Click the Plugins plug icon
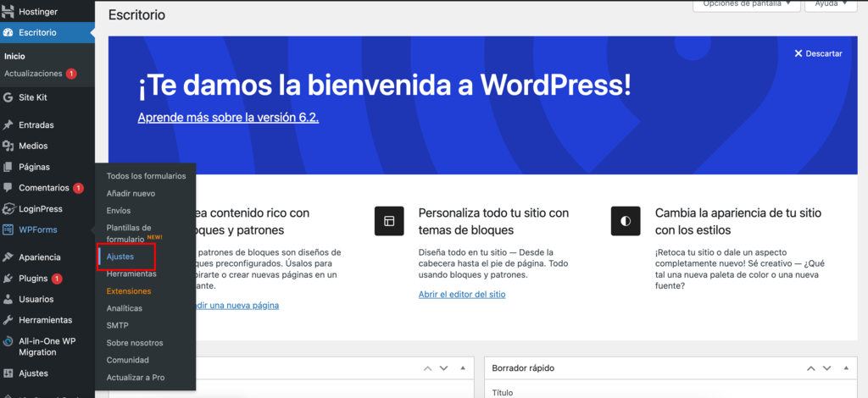 tap(8, 278)
